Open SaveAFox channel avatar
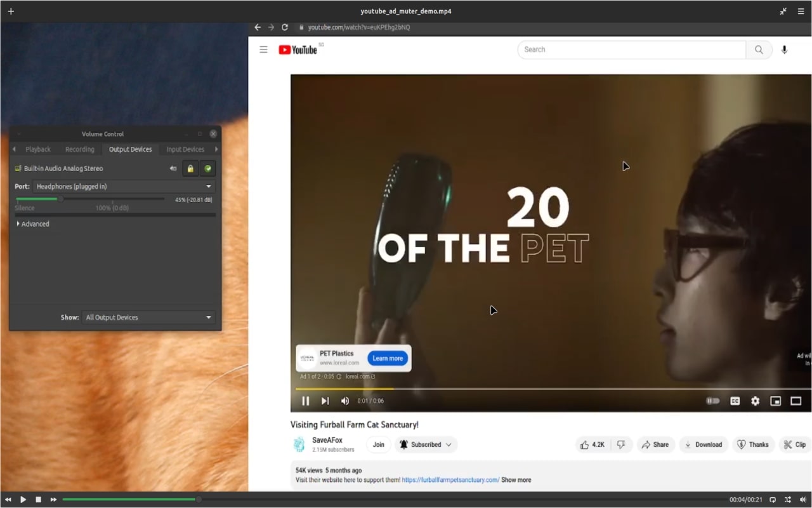This screenshot has height=508, width=812. (x=299, y=444)
